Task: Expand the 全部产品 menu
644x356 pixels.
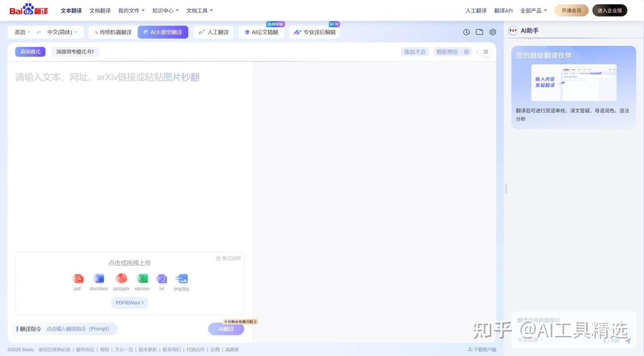Action: [x=534, y=10]
